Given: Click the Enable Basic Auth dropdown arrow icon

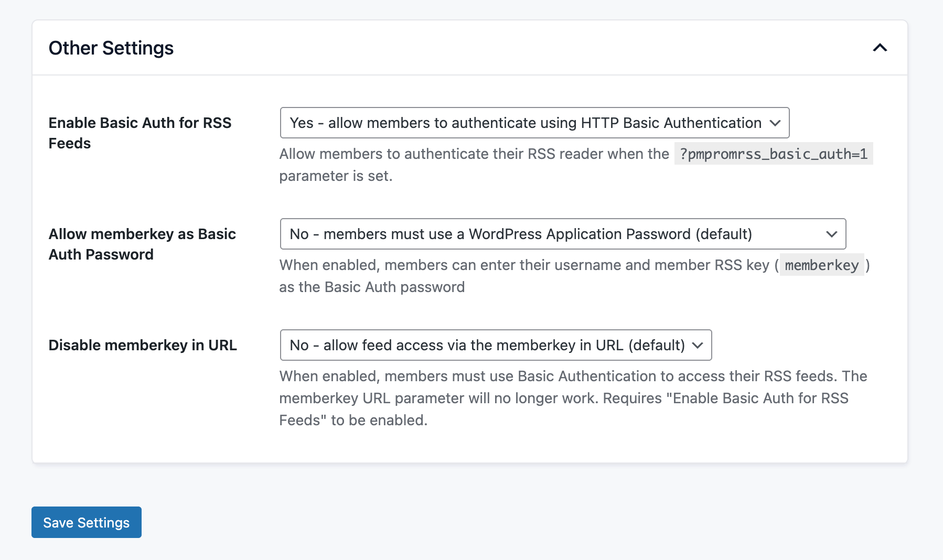Looking at the screenshot, I should pos(776,123).
